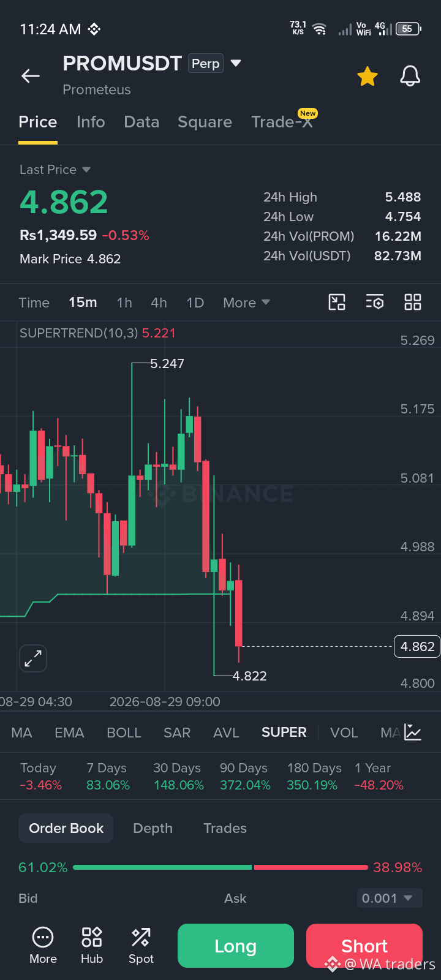This screenshot has height=980, width=441.
Task: Tap the red ask ratio bar
Action: [x=311, y=867]
